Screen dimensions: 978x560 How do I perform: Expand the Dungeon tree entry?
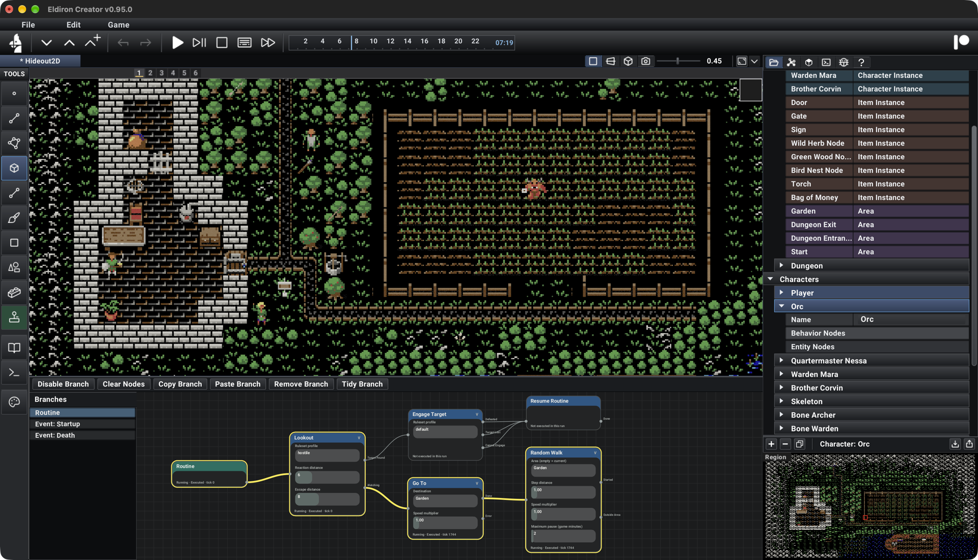click(x=781, y=265)
